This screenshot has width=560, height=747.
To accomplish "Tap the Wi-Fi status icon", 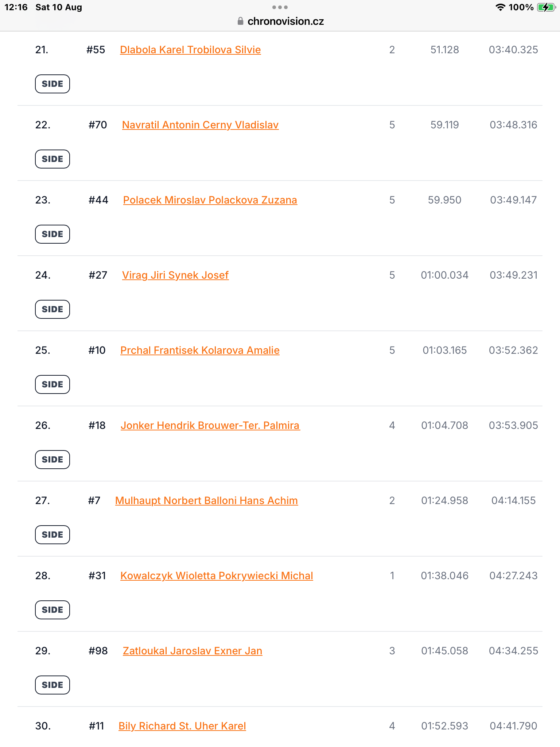I will pyautogui.click(x=500, y=7).
